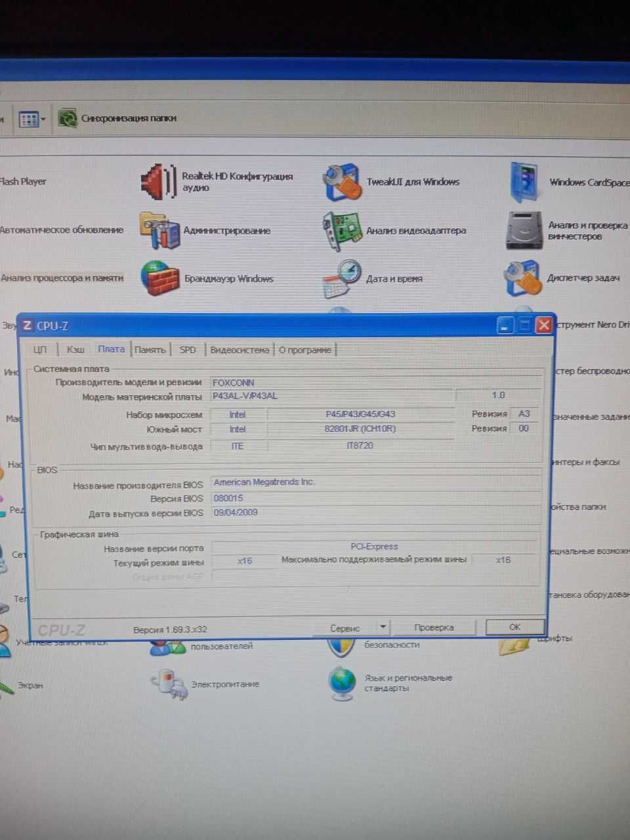Screen dimensions: 630x840
Task: Click the Синхронизация папки toolbar icon
Action: pos(67,119)
